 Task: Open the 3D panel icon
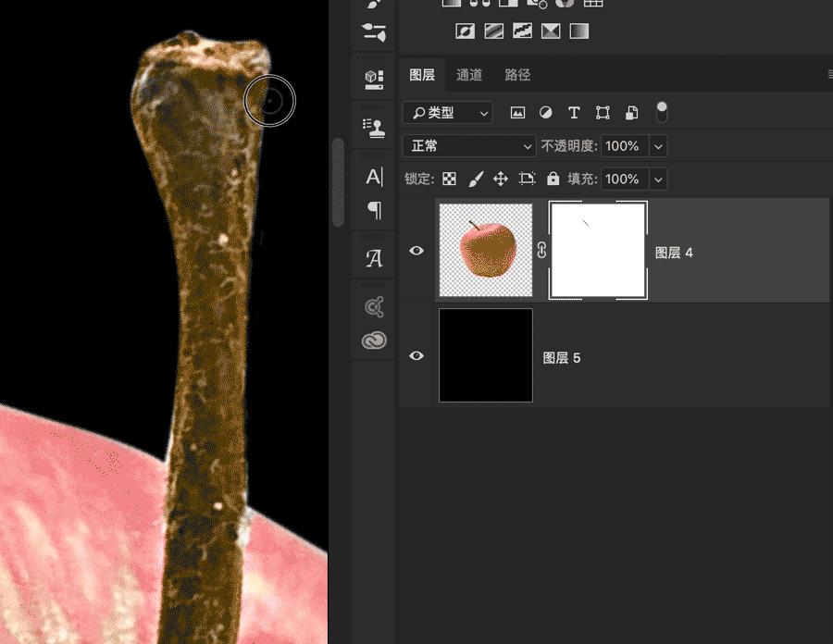pos(374,79)
